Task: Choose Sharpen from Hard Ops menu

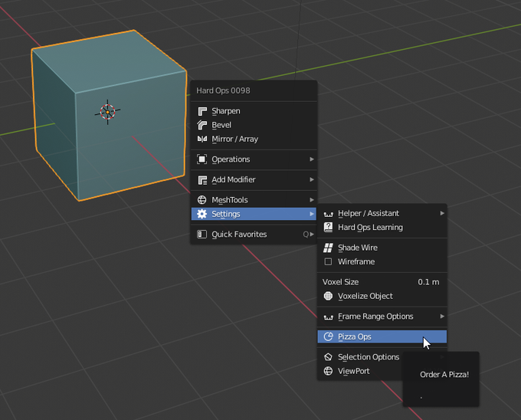Action: pos(254,111)
